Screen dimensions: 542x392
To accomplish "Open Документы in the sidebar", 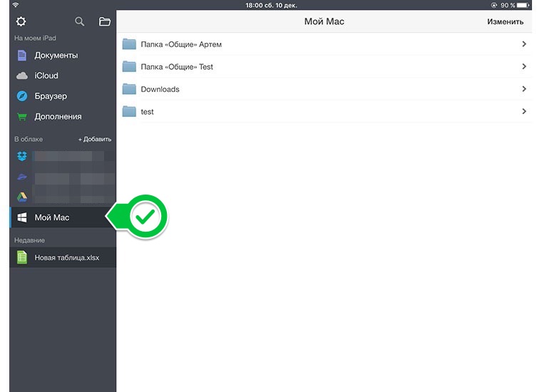I will (63, 56).
